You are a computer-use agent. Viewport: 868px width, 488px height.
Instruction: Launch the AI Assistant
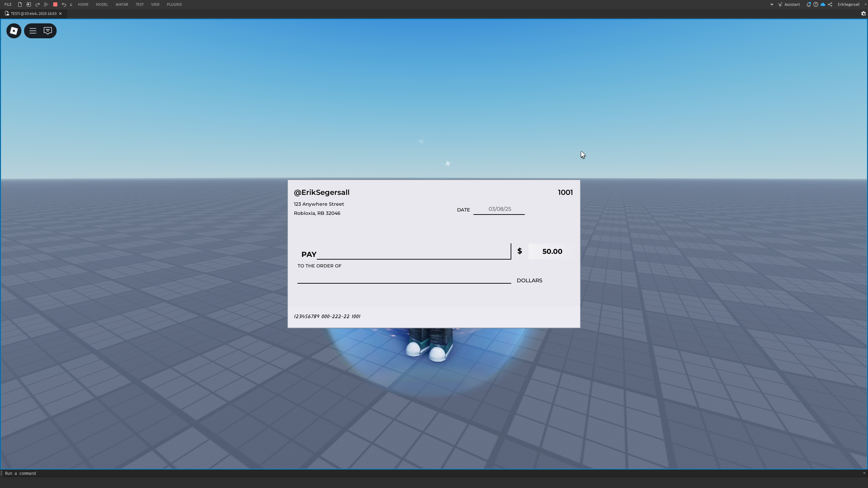pos(789,4)
